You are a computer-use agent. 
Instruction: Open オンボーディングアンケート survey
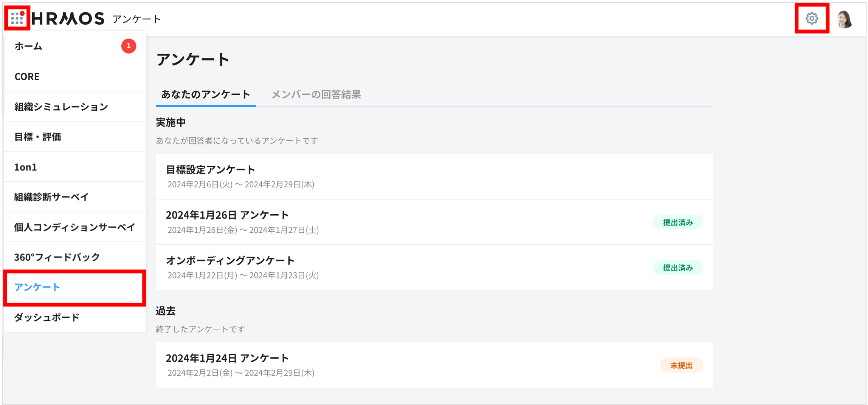tap(230, 261)
